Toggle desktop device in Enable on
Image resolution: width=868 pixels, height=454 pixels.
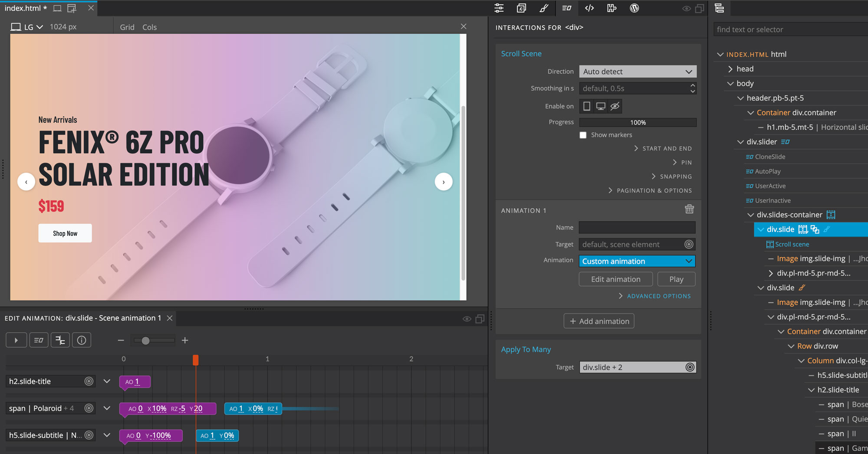(601, 106)
